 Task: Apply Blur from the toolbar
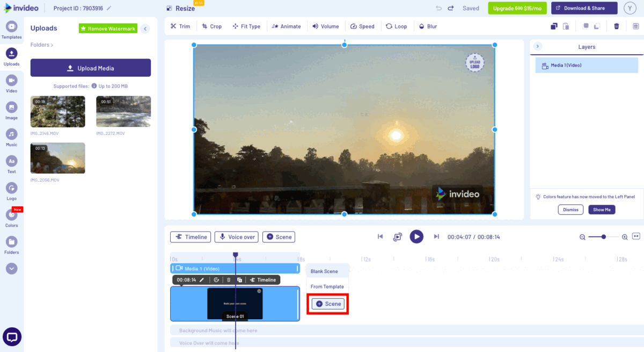[428, 26]
